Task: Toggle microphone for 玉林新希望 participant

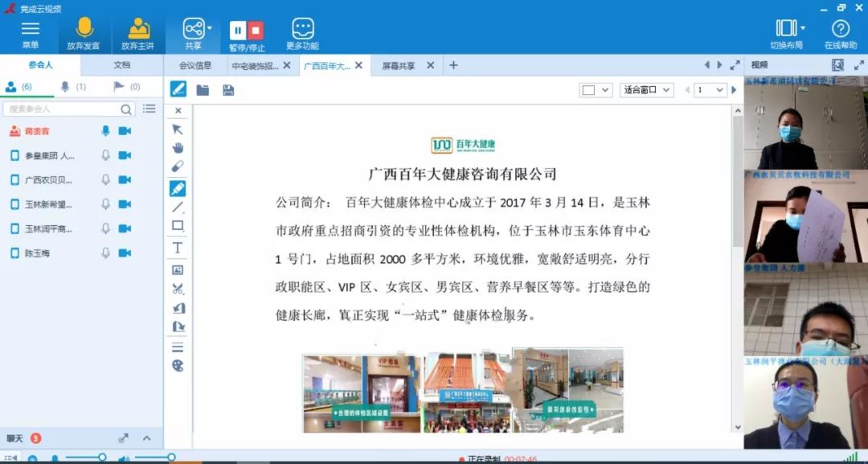Action: pyautogui.click(x=106, y=204)
